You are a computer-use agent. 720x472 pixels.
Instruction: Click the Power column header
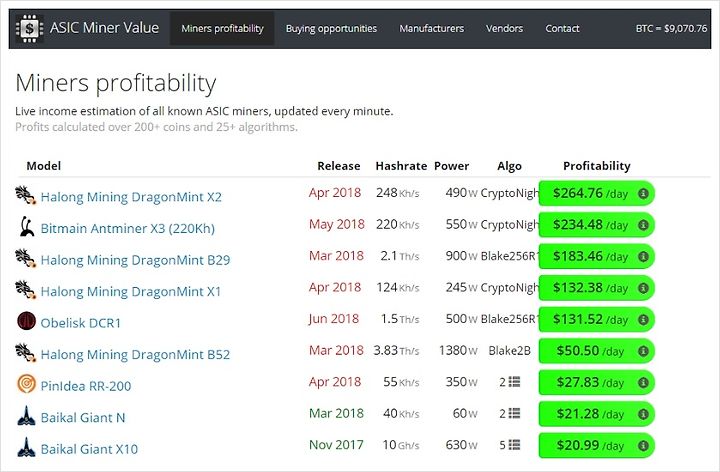pos(451,166)
